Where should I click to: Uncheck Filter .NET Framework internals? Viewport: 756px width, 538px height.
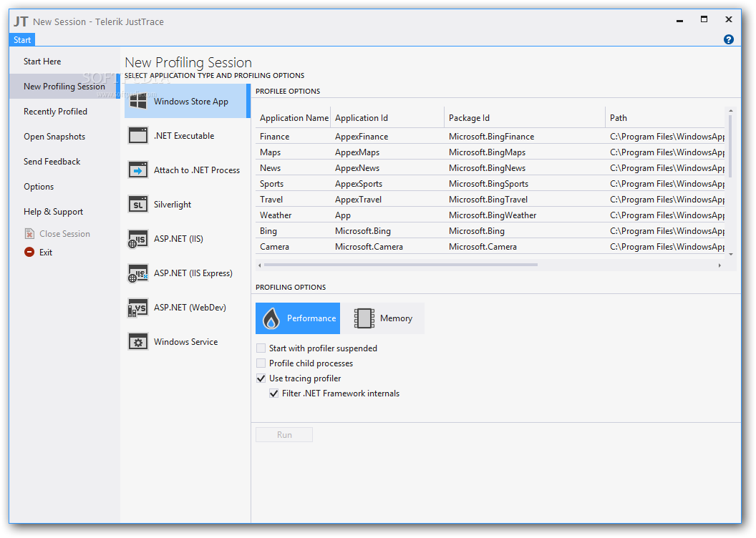[274, 393]
